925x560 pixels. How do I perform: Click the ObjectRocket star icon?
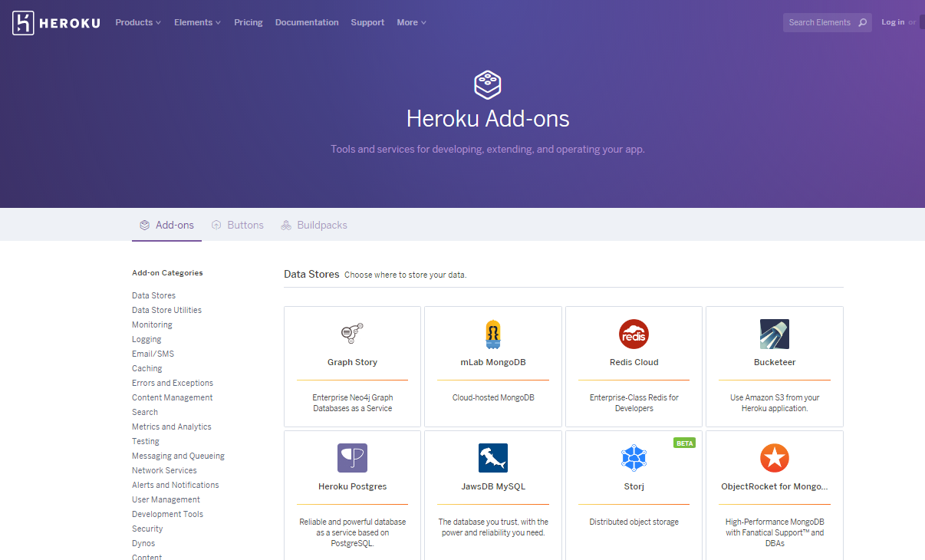[x=775, y=458]
